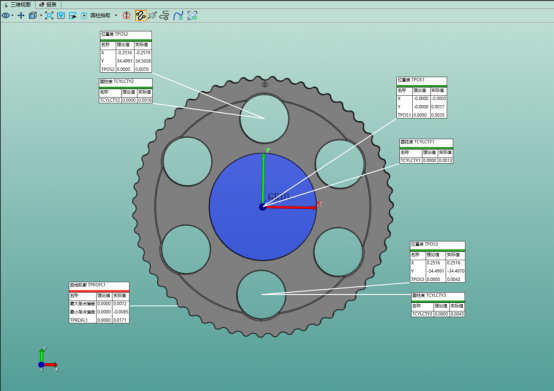This screenshot has height=391, width=554.
Task: Click the TPOS1 position label title
Action: [422, 80]
